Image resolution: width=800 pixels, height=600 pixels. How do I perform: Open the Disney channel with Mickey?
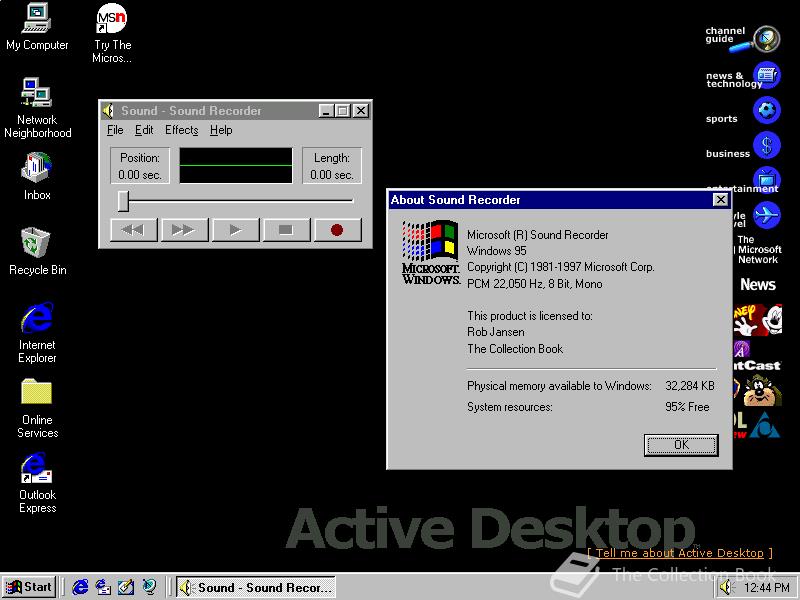[x=758, y=320]
